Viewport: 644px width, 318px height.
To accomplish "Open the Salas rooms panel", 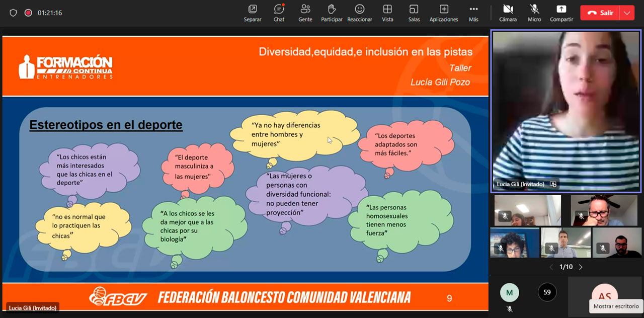I will pos(414,13).
